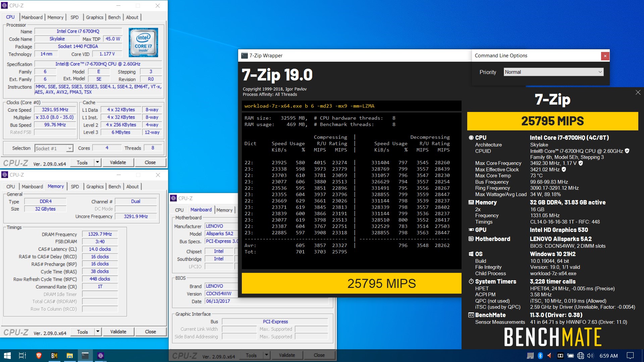Click the System Timers clock icon
Screen dimensions: 644x362
[471, 282]
